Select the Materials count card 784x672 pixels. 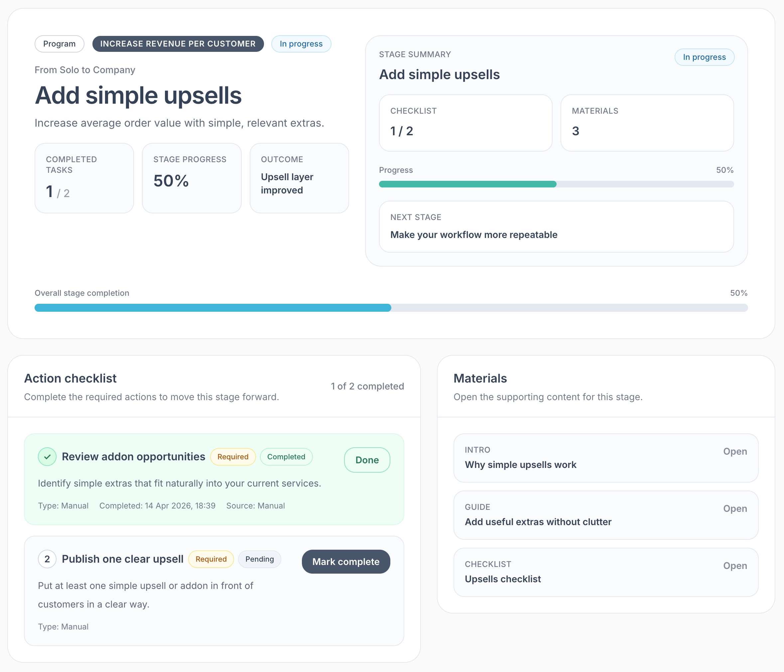(647, 123)
